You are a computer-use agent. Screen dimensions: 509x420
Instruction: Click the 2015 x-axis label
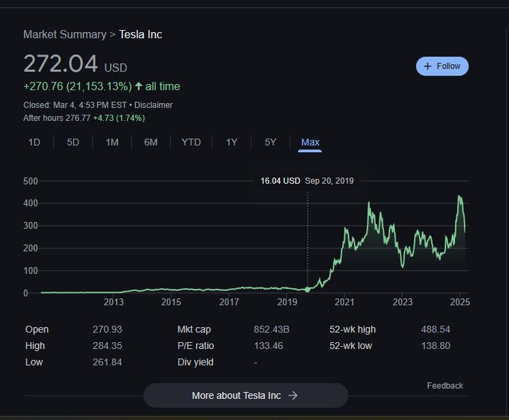pyautogui.click(x=171, y=302)
